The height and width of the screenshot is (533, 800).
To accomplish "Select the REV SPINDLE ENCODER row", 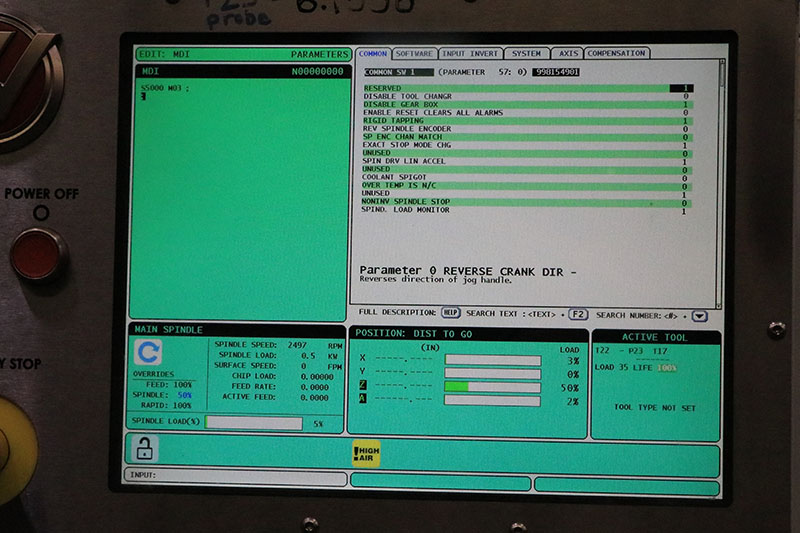I will tap(527, 129).
